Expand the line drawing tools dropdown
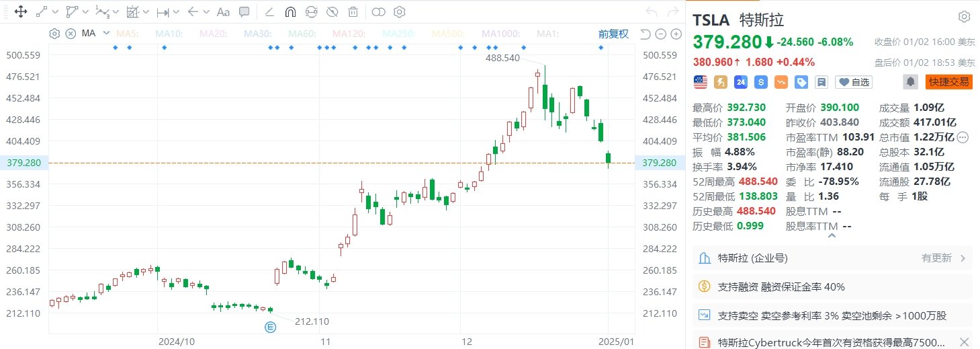The image size is (980, 349). pos(55,11)
